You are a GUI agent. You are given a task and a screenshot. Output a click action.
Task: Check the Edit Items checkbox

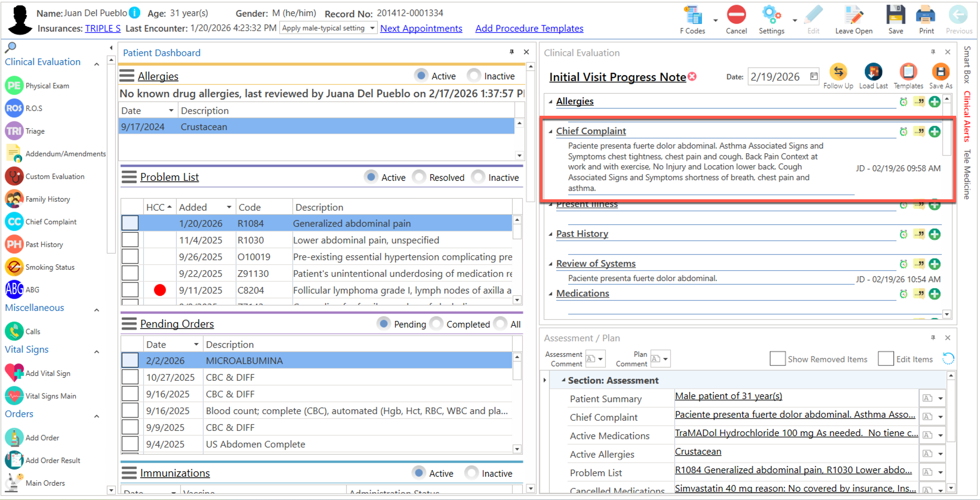[886, 359]
